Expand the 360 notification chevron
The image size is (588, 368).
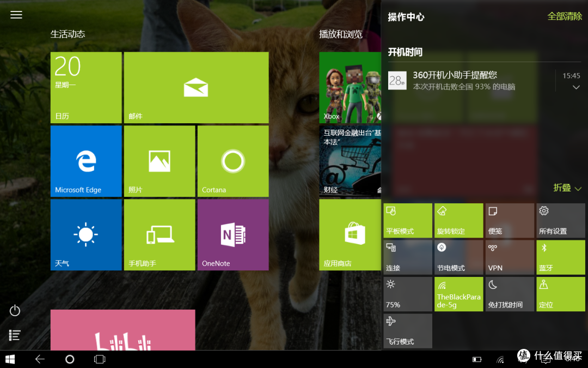coord(576,87)
